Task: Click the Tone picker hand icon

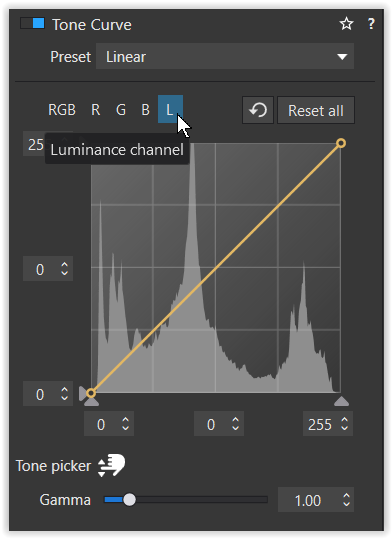Action: (112, 465)
